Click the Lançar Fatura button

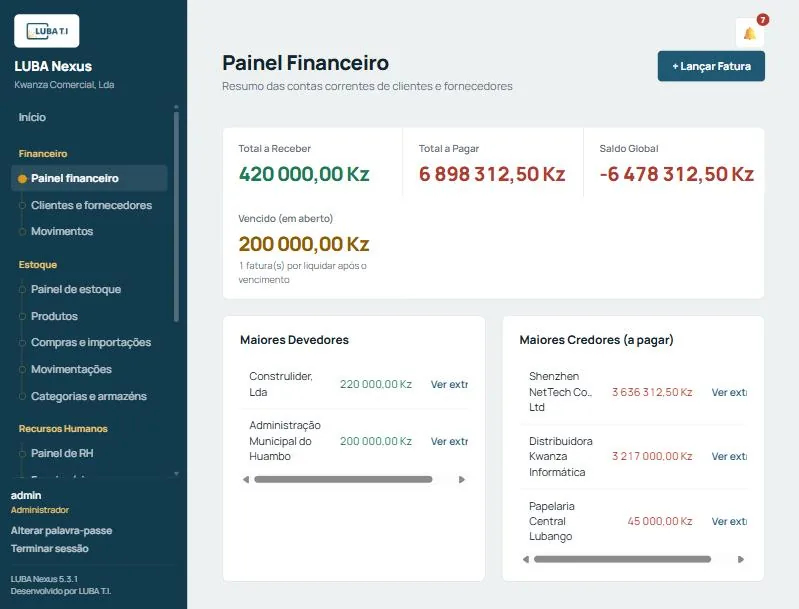click(x=711, y=66)
